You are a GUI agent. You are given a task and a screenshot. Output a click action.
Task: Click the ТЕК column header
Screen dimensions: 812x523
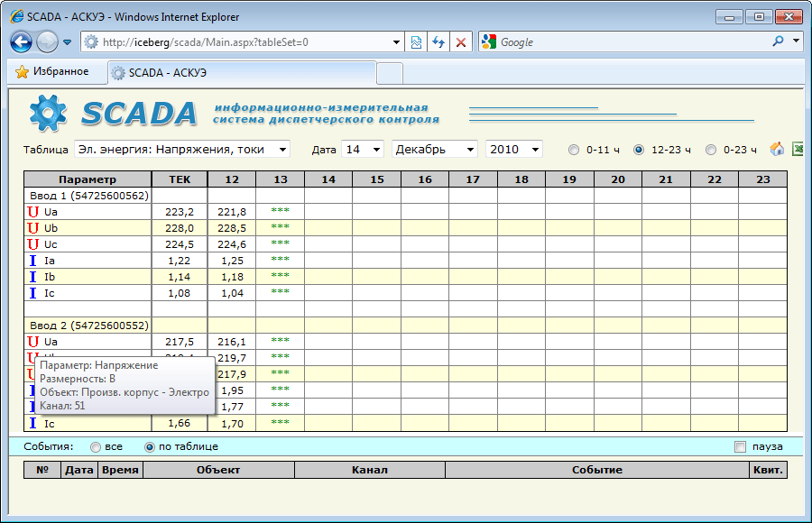pyautogui.click(x=180, y=179)
